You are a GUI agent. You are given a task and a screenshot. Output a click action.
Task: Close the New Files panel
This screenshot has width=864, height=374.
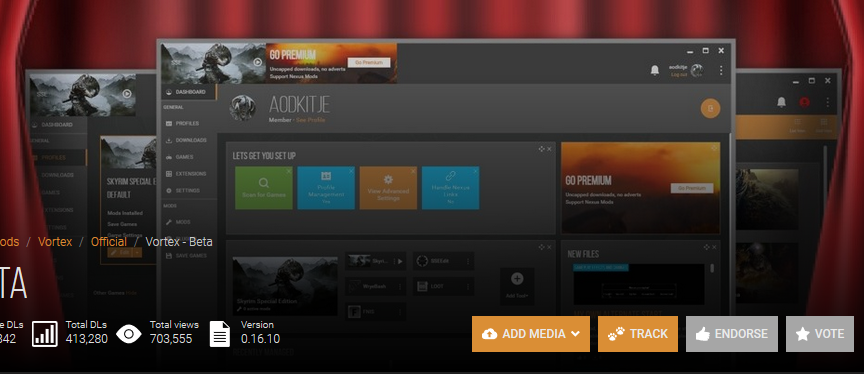(x=714, y=247)
